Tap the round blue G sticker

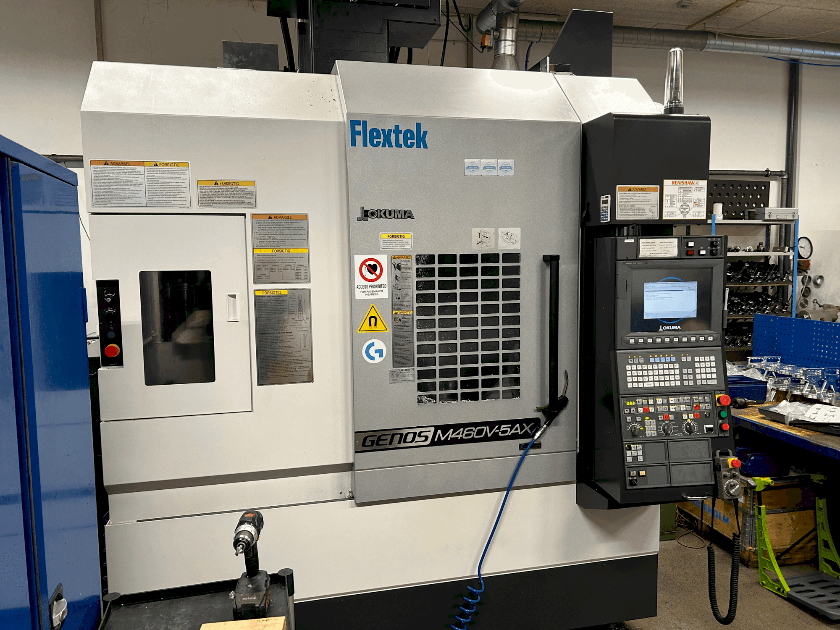pos(374,351)
